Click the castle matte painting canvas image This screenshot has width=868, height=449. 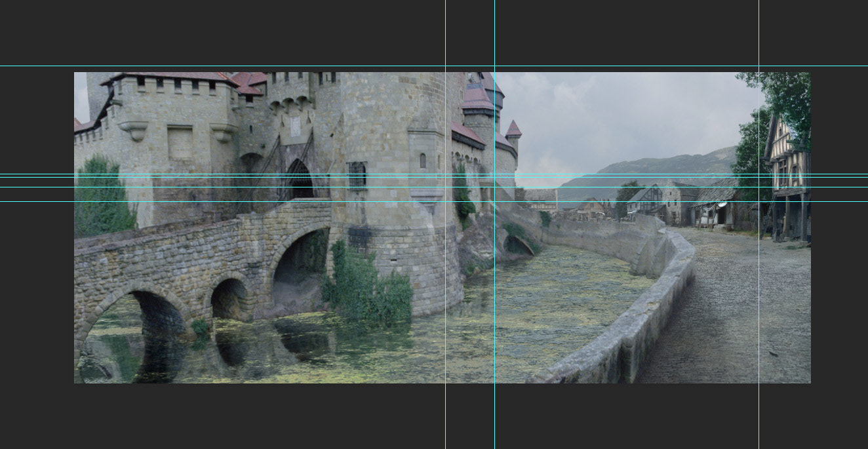(x=443, y=227)
